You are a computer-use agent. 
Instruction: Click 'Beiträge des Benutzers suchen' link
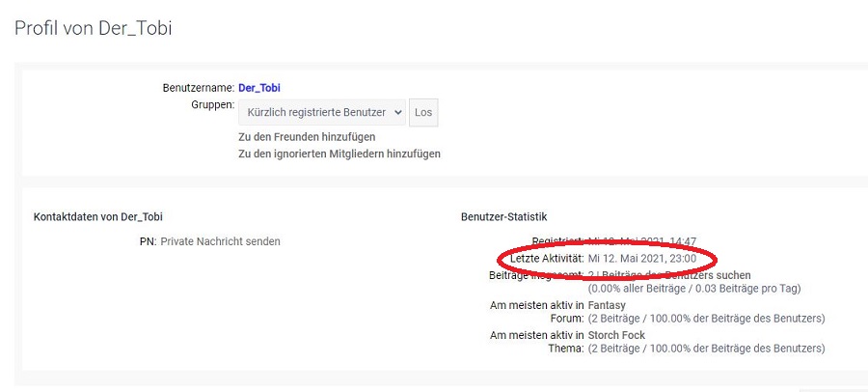[x=677, y=275]
